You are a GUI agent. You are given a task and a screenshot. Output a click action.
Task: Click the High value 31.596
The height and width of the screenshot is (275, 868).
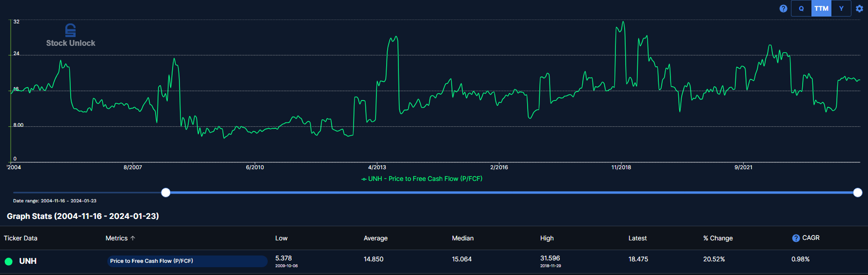point(550,258)
